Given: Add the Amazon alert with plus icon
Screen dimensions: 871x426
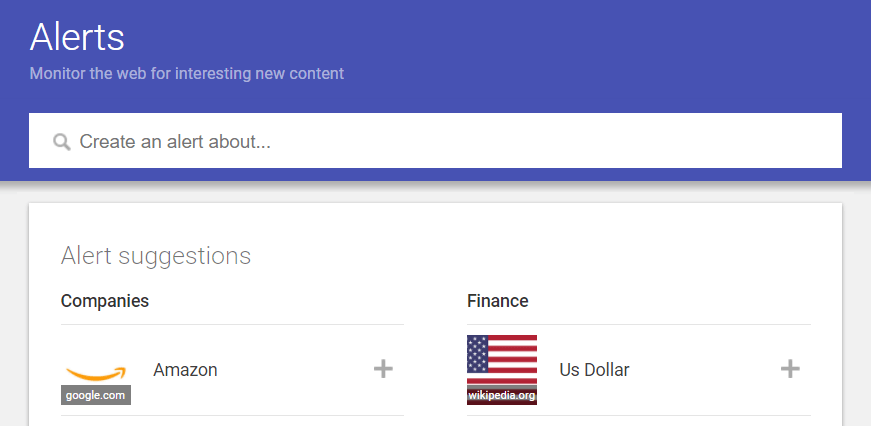Looking at the screenshot, I should click(383, 369).
